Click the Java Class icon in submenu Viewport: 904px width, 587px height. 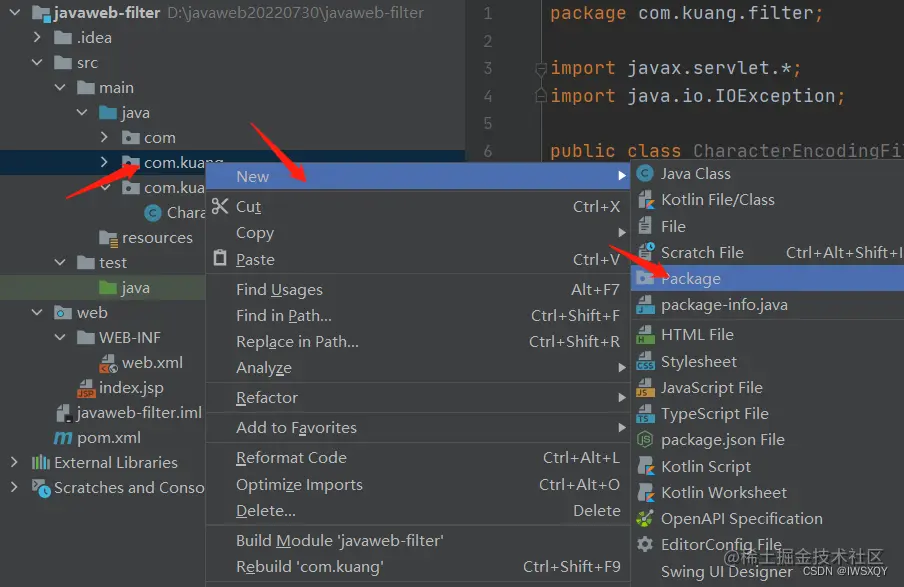(645, 173)
